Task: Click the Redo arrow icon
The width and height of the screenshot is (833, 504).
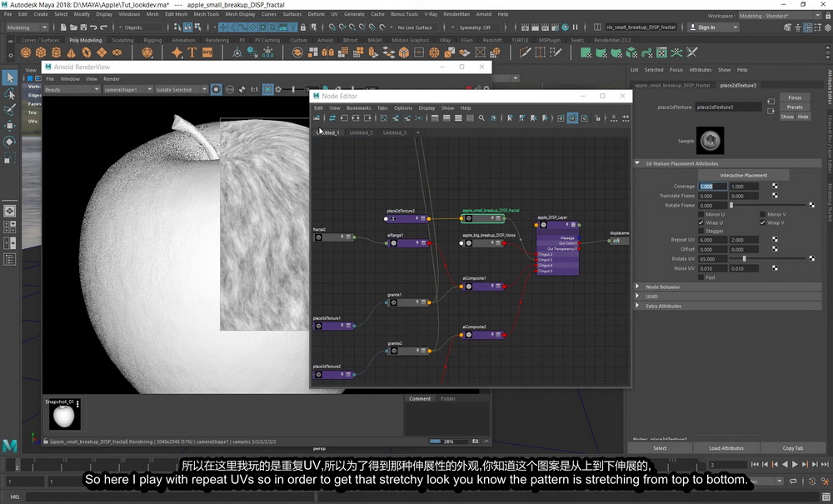Action: point(103,27)
